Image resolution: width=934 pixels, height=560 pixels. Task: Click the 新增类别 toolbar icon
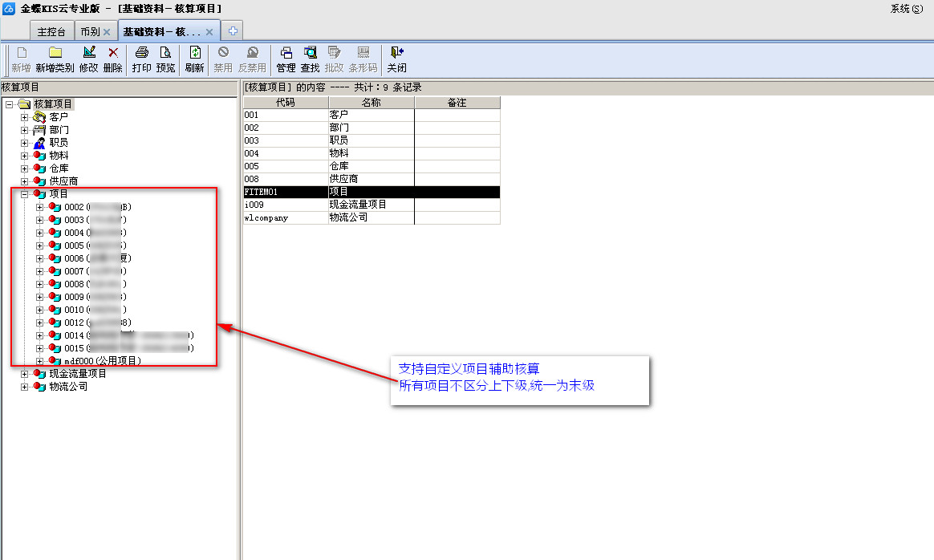click(x=55, y=53)
